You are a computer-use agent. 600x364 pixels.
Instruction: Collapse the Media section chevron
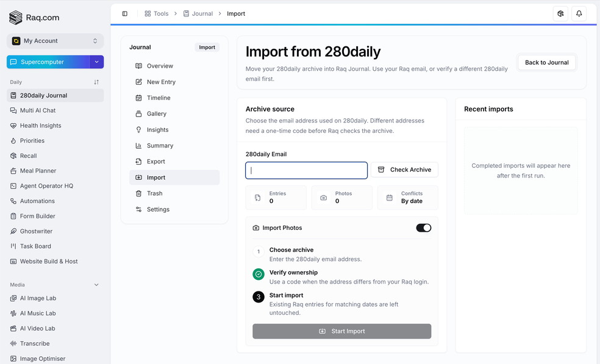[x=96, y=285]
